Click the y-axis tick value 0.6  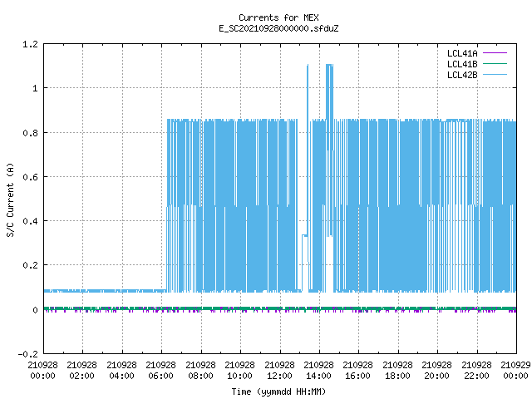(30, 177)
